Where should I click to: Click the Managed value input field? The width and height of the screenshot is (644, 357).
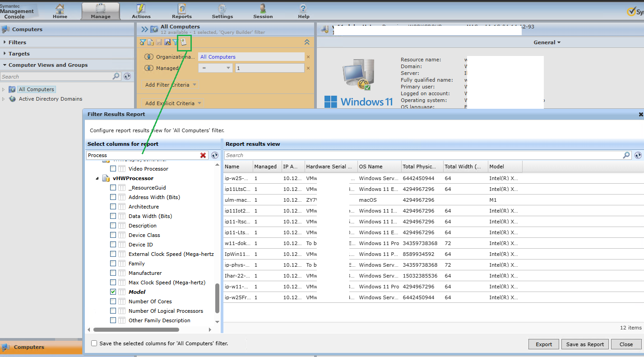(x=269, y=68)
